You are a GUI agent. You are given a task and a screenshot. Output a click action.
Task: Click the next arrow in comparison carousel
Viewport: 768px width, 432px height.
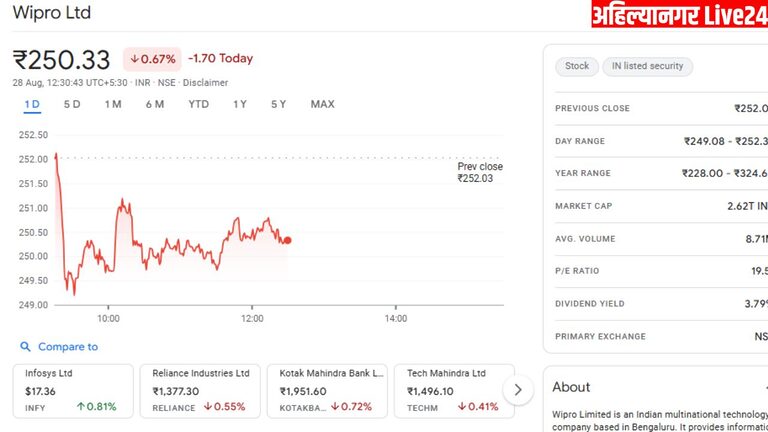[517, 389]
